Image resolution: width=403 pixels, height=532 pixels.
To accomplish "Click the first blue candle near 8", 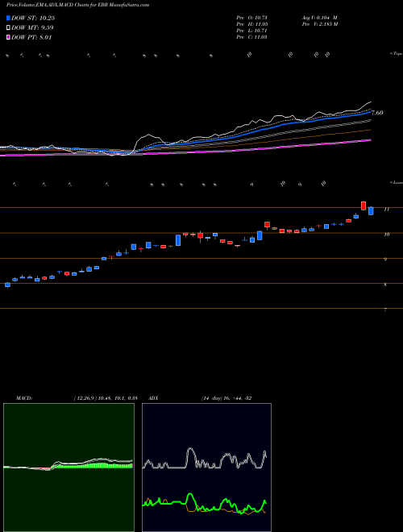I will 7,285.
